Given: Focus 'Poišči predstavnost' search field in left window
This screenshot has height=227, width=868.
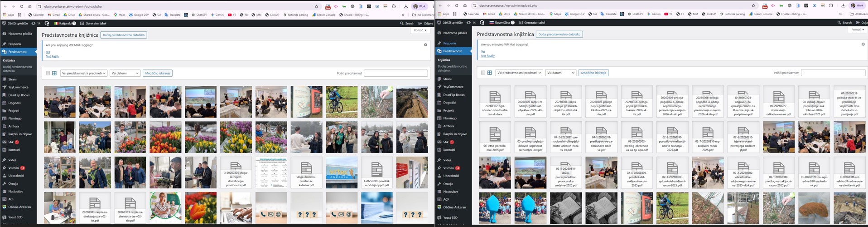Looking at the screenshot, I should coord(395,73).
